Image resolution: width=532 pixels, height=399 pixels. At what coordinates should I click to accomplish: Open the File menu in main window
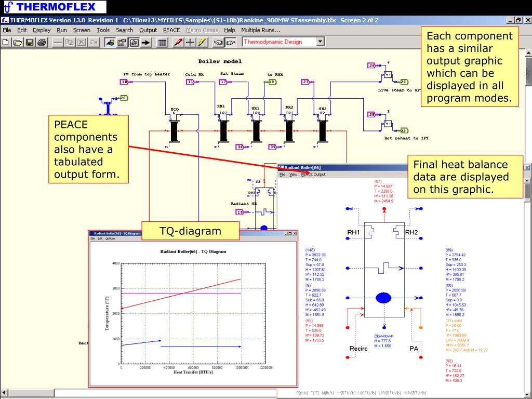[x=7, y=30]
